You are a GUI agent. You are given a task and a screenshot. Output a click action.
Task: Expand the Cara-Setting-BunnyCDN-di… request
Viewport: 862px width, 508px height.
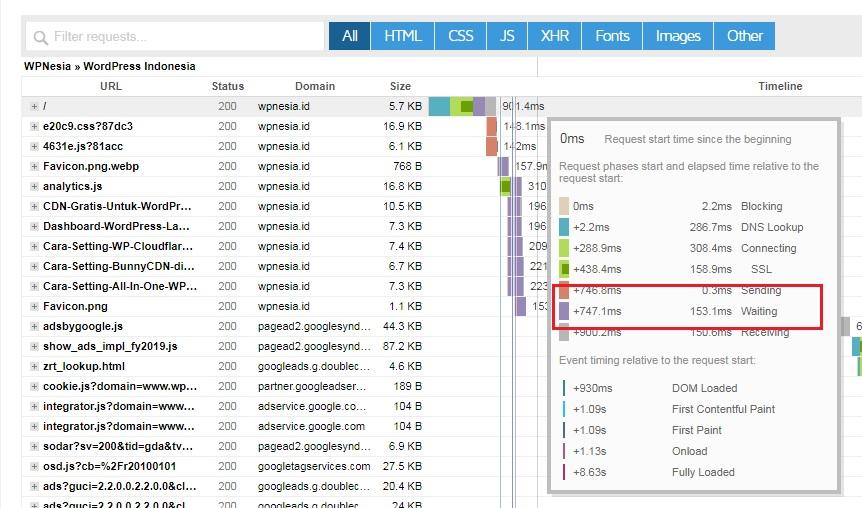[34, 266]
